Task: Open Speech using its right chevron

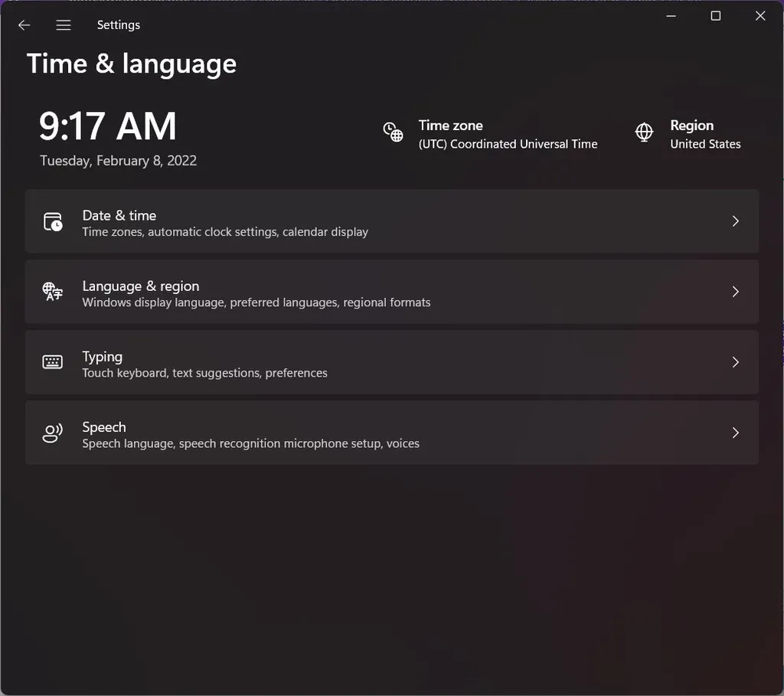Action: (x=736, y=433)
